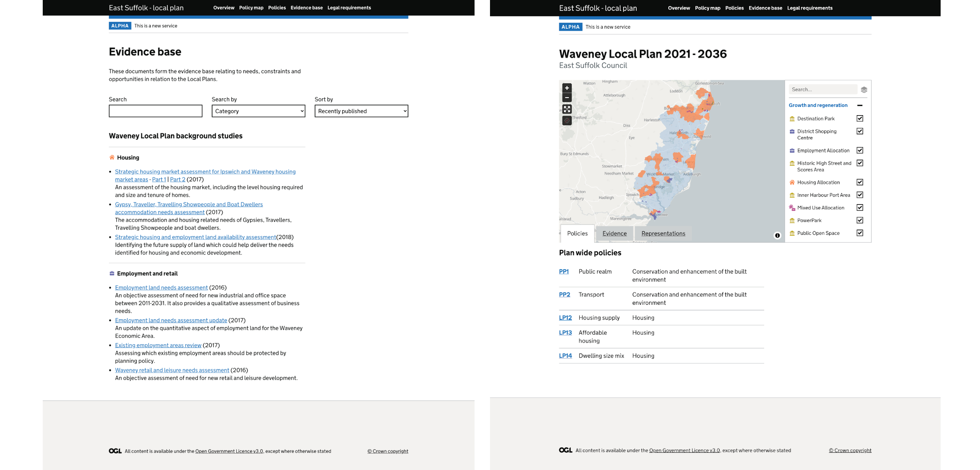Expand the Search by Category dropdown

click(258, 110)
